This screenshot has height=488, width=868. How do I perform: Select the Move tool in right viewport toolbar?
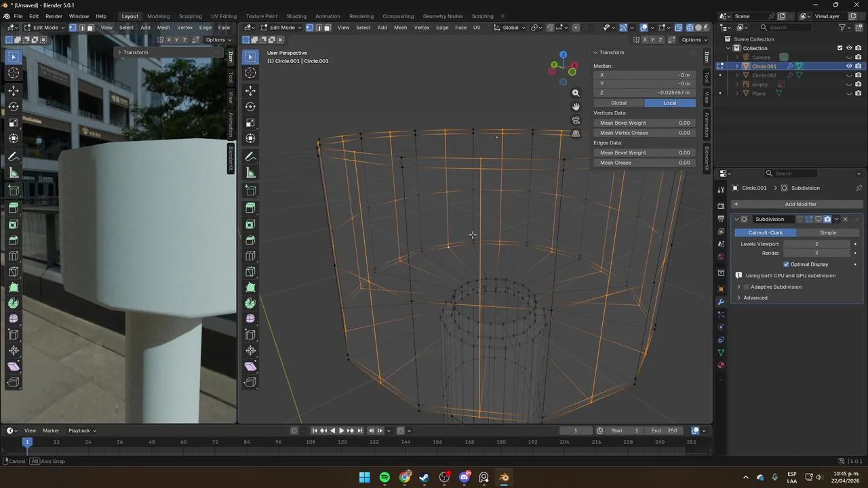250,90
